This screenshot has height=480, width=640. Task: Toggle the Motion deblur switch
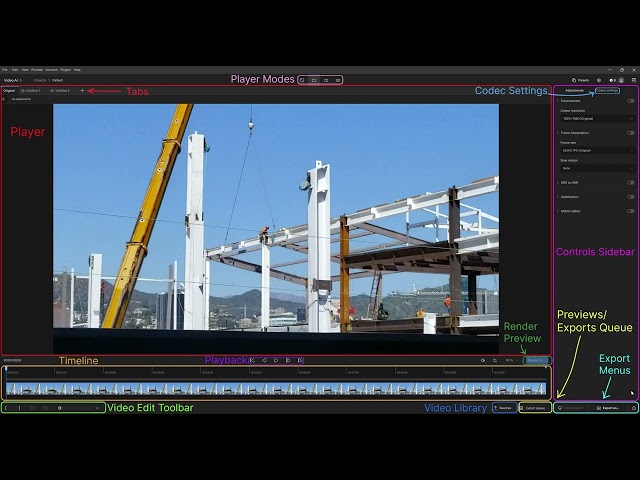(631, 211)
